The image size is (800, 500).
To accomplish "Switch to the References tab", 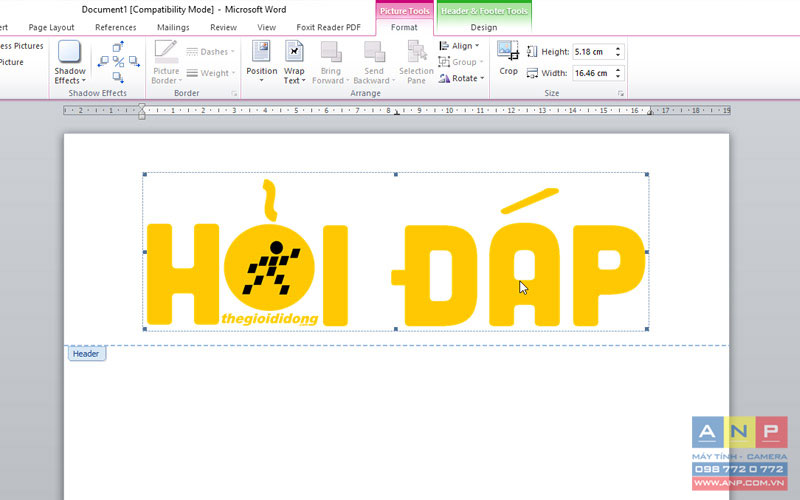I will 116,27.
